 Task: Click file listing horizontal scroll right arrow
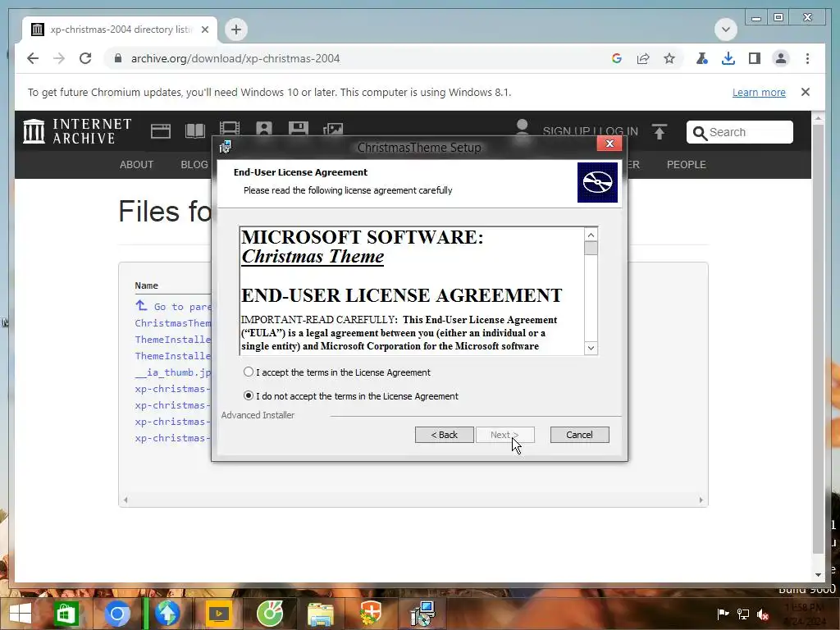[701, 500]
